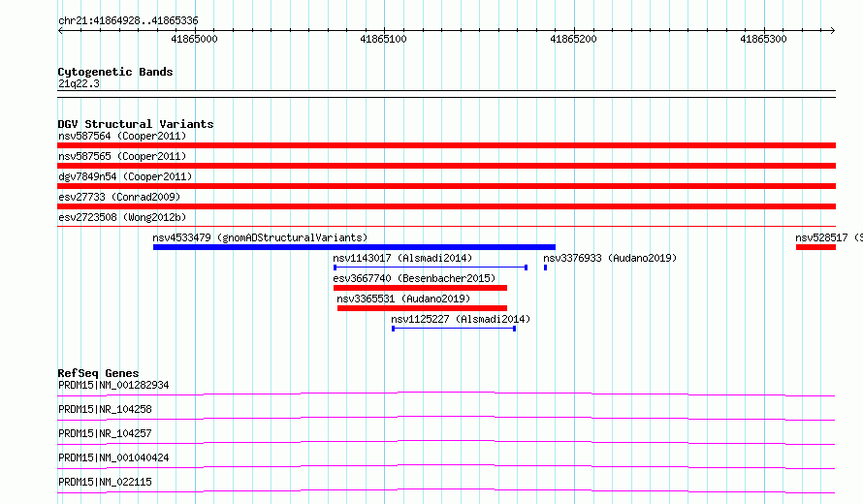Select nsv3365531 (Audano2019) variant label
The width and height of the screenshot is (863, 504).
(x=403, y=299)
